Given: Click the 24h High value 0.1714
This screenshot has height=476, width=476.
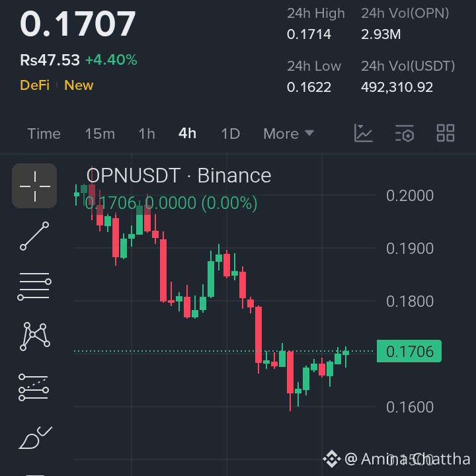Looking at the screenshot, I should [x=309, y=34].
